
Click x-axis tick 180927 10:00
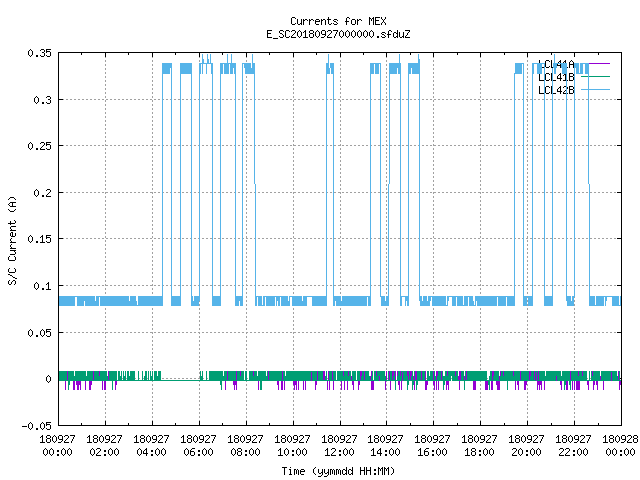click(292, 446)
